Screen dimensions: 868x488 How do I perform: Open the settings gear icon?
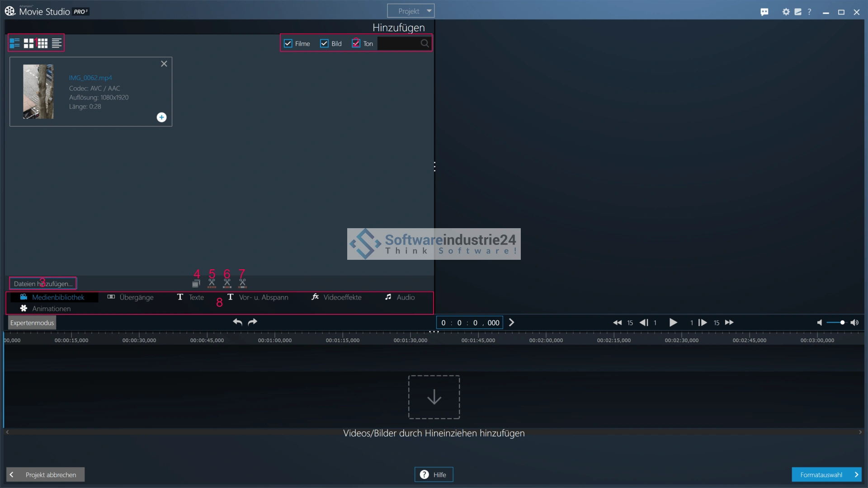click(x=786, y=12)
